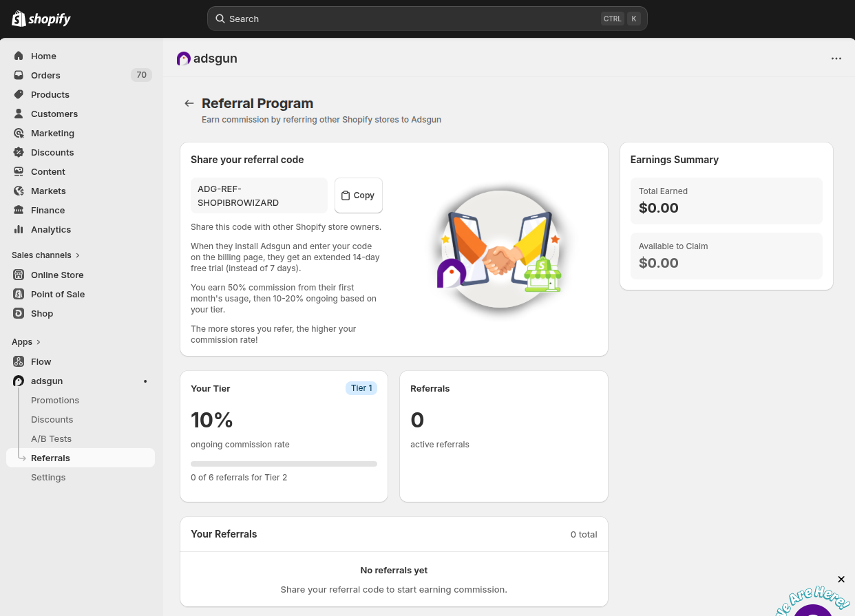Open the Flow app icon

[x=19, y=361]
